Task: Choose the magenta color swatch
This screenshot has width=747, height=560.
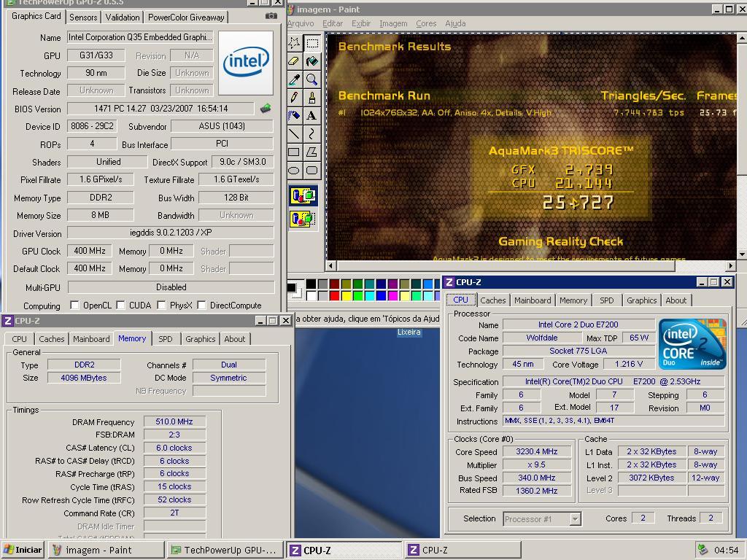Action: [393, 296]
